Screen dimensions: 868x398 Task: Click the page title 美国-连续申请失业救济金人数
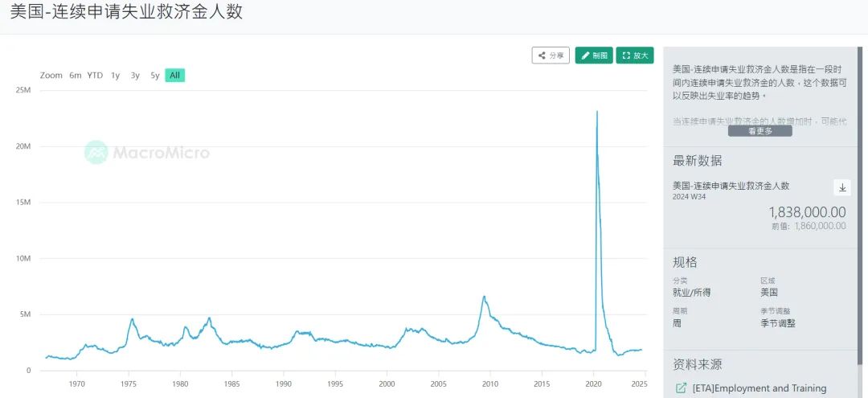pos(126,11)
